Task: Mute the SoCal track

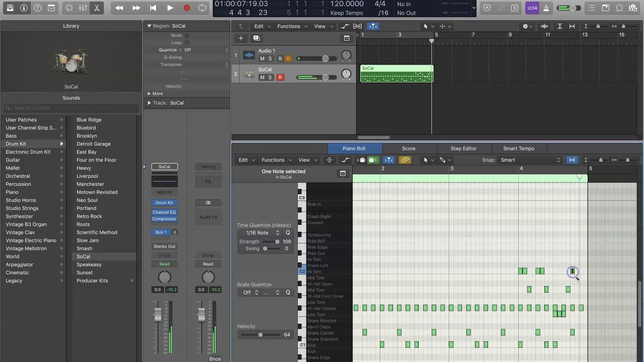Action: [262, 77]
